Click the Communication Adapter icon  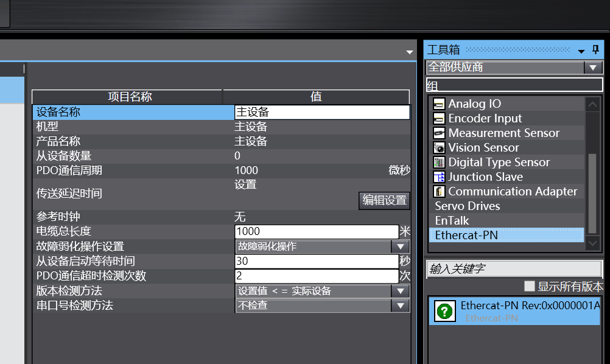tap(439, 191)
